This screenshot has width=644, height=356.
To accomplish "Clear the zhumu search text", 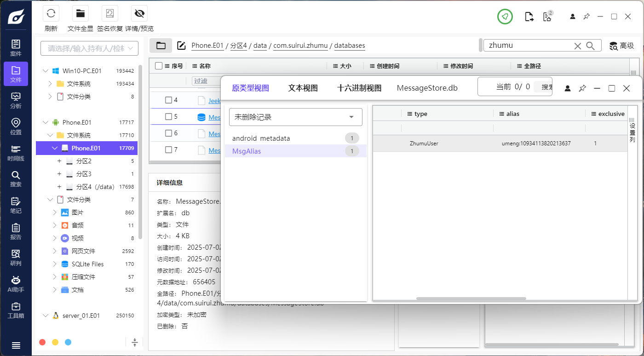I will (x=578, y=46).
